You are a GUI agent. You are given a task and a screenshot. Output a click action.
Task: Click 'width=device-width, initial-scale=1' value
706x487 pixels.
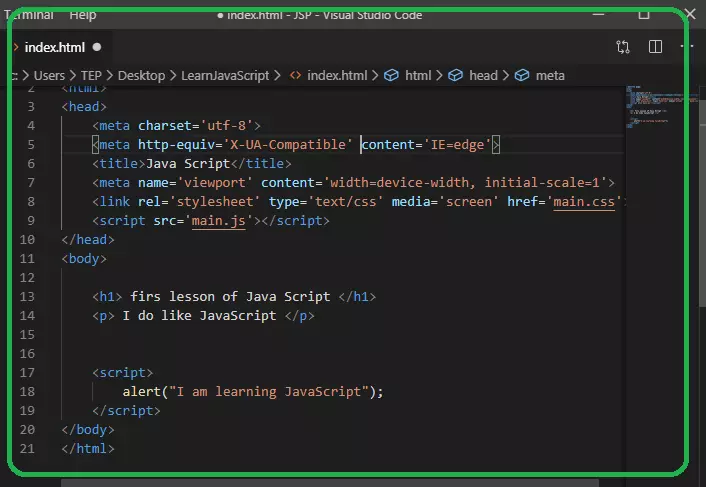465,183
